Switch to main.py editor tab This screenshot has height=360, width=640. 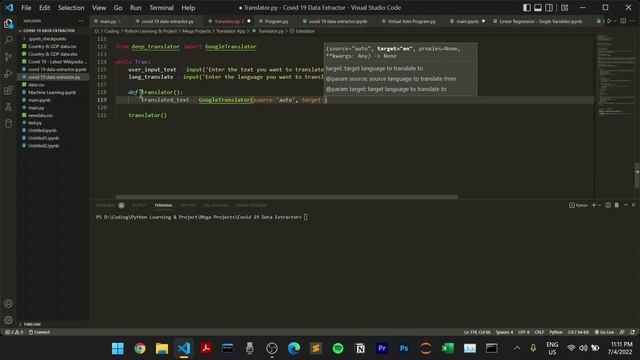pos(108,21)
